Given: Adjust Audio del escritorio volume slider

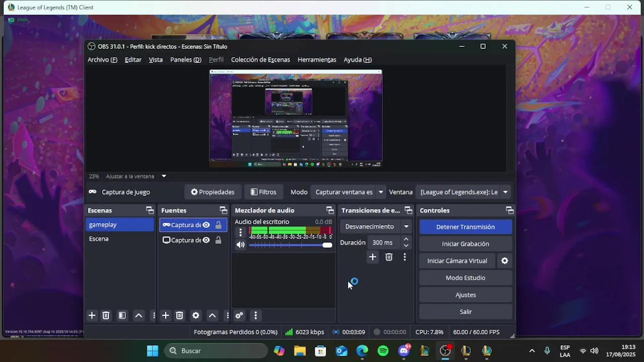Looking at the screenshot, I should 290,245.
